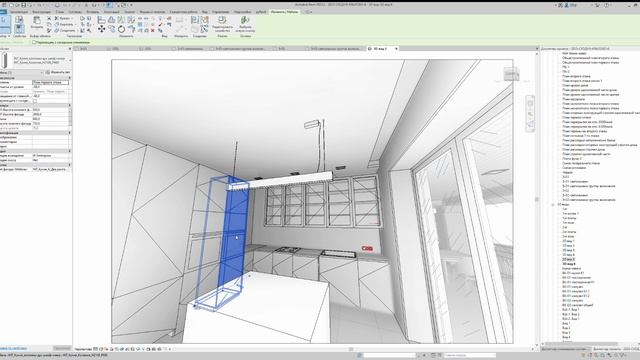The width and height of the screenshot is (640, 360).
Task: Click the workset selector in status bar
Action: point(389,355)
